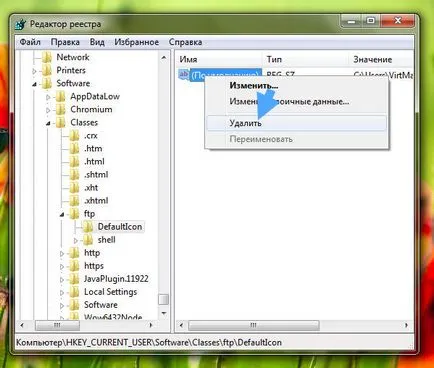Viewport: 434px width, 368px height.
Task: Click the AppDataLow folder icon
Action: (61, 97)
